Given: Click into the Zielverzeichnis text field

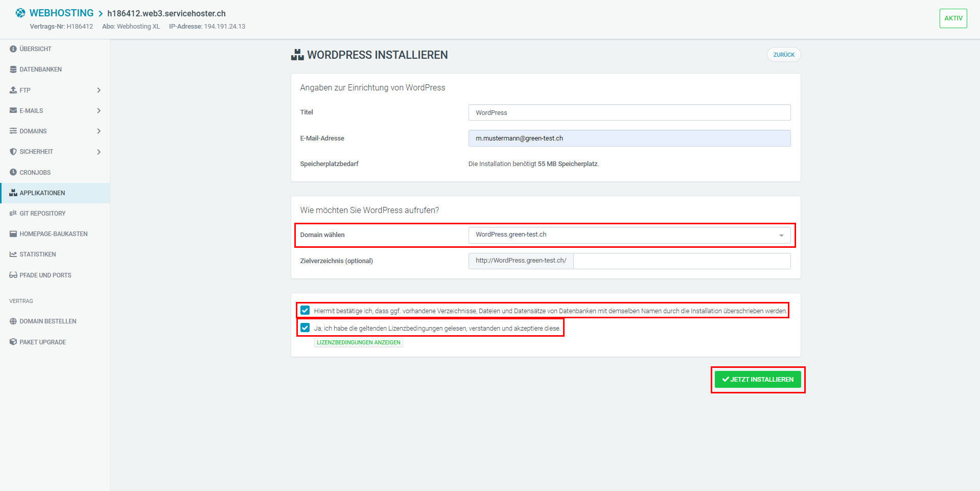Looking at the screenshot, I should coord(682,261).
